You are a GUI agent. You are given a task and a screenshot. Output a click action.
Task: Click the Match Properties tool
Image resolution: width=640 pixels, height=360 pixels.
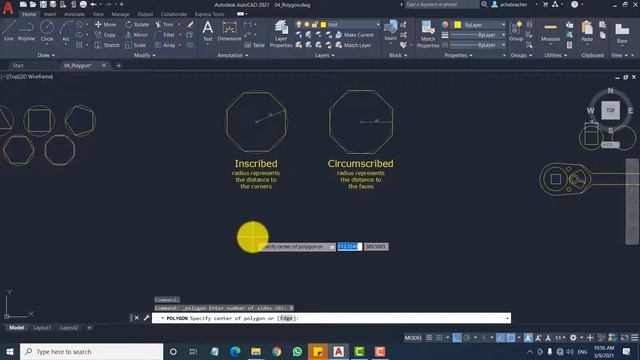428,33
